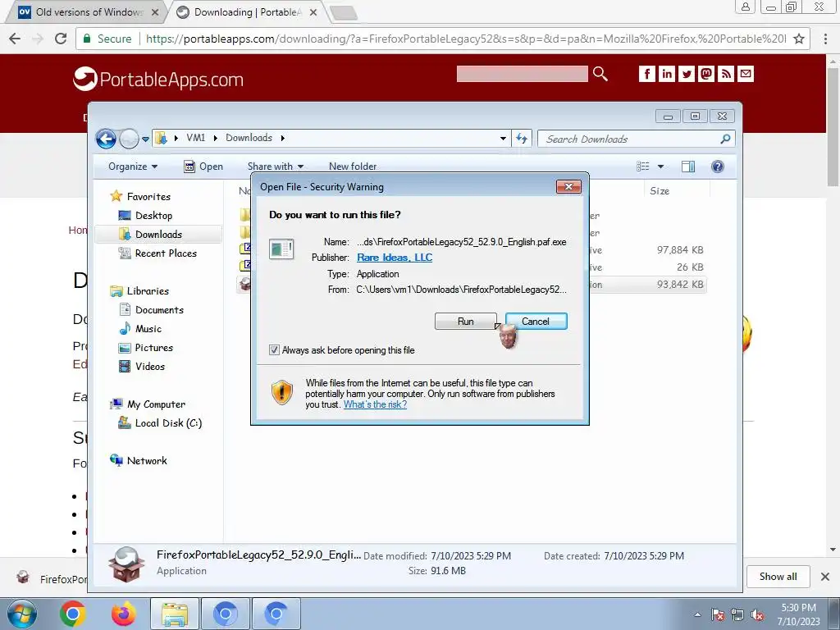Click Run in the Security Warning dialog
Viewport: 840px width, 630px height.
(466, 321)
